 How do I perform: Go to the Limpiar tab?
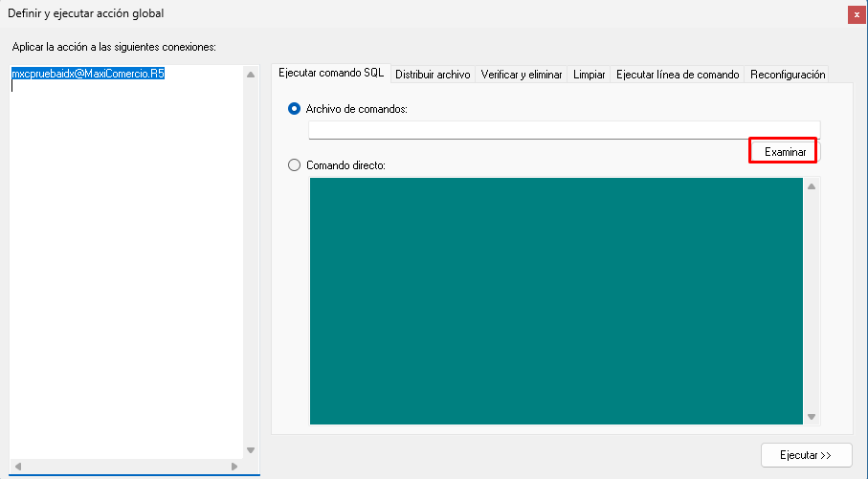tap(589, 75)
